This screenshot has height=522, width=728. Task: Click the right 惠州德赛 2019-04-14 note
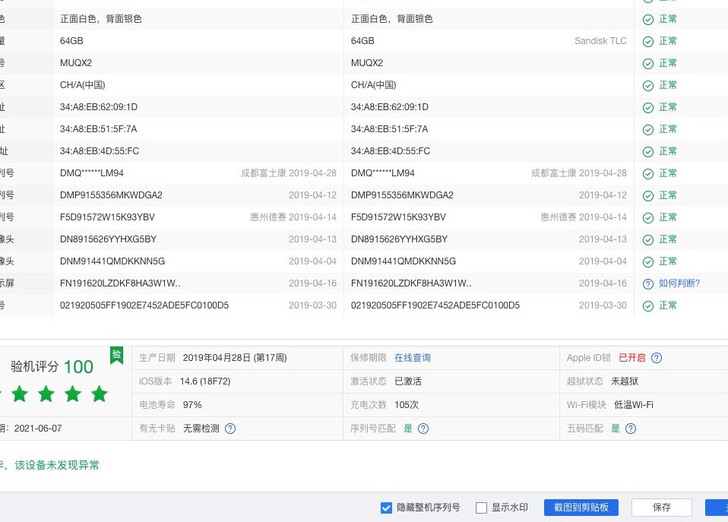(584, 217)
